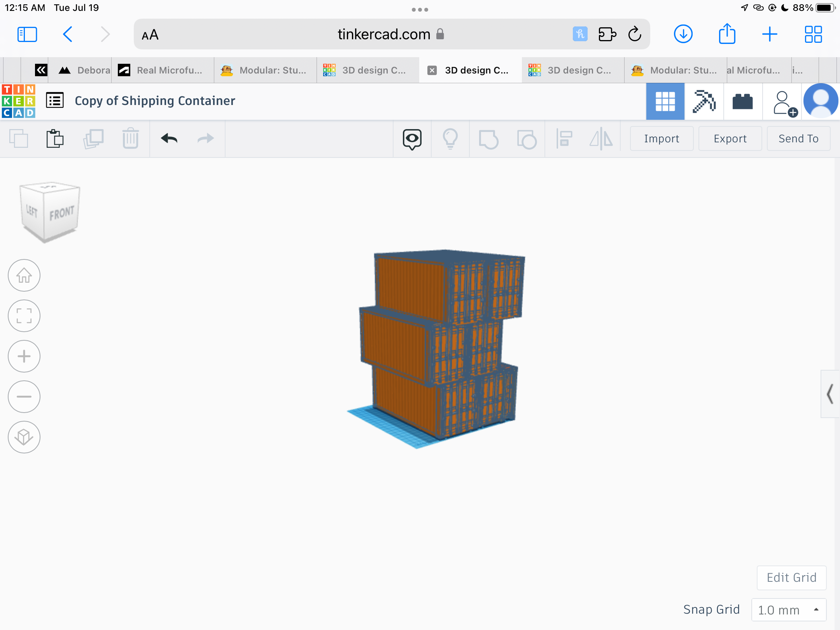Switch to the Bricks view
This screenshot has width=840, height=630.
point(742,101)
